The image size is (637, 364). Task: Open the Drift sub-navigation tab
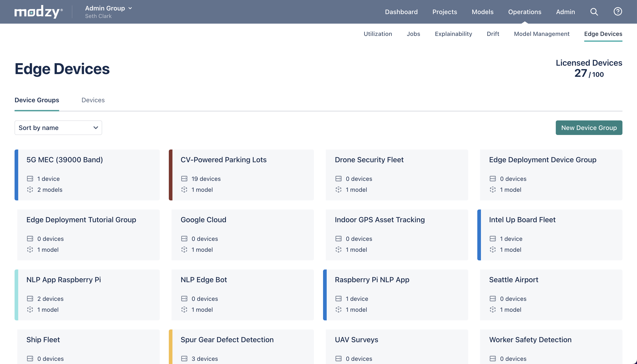(493, 34)
